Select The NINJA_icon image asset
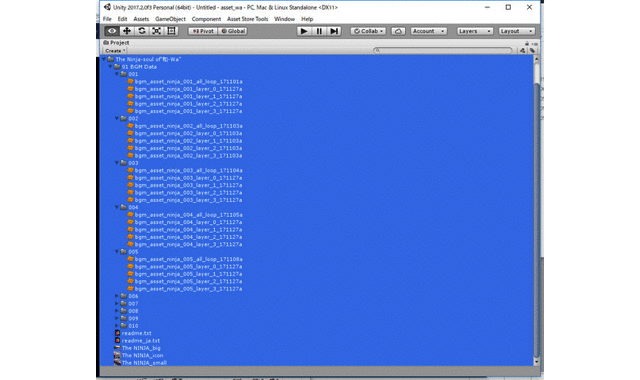The image size is (640, 380). pos(142,356)
